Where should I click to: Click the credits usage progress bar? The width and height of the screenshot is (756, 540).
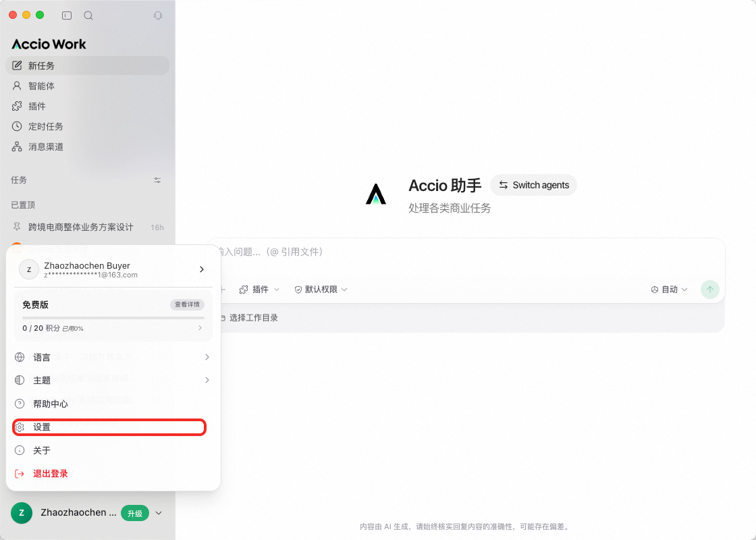tap(113, 318)
